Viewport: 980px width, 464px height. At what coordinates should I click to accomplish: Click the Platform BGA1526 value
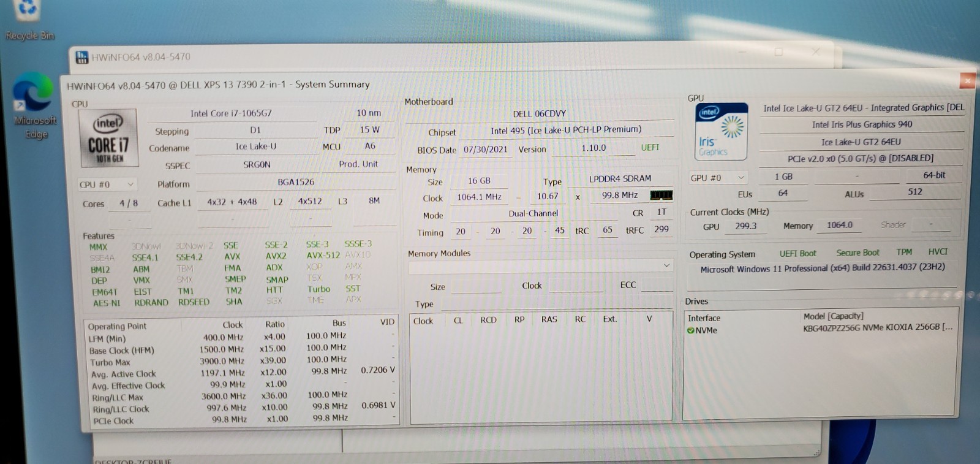(296, 182)
